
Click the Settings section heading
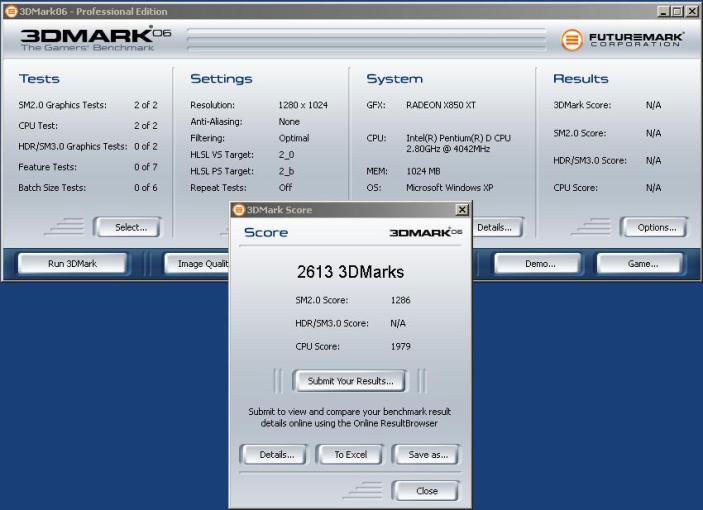point(221,78)
